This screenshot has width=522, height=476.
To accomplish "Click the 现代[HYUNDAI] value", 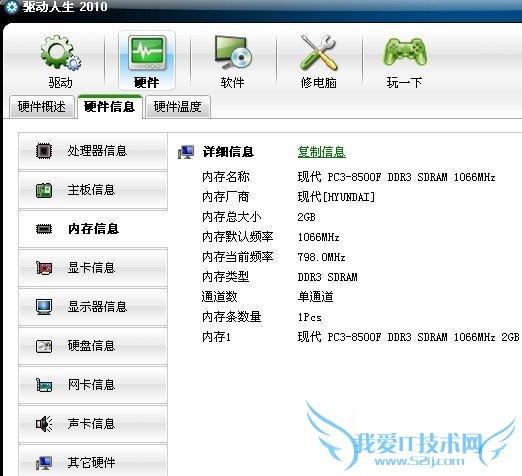I will coord(336,197).
